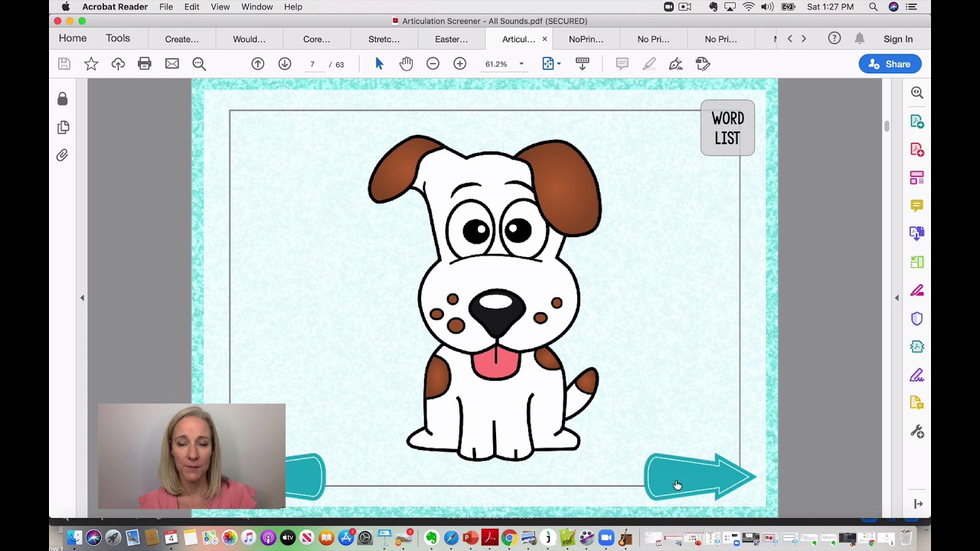Open the Acrobat Reader app menu
Viewport: 980px width, 551px height.
[115, 7]
